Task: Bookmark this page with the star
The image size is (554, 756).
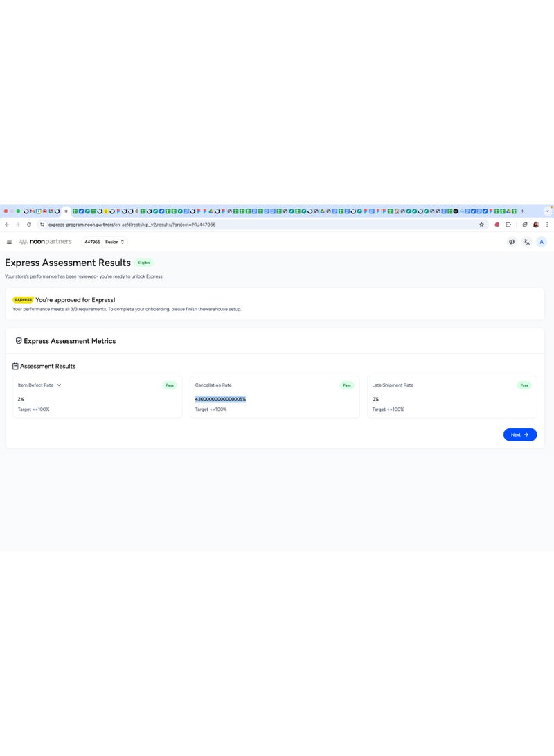Action: 481,225
